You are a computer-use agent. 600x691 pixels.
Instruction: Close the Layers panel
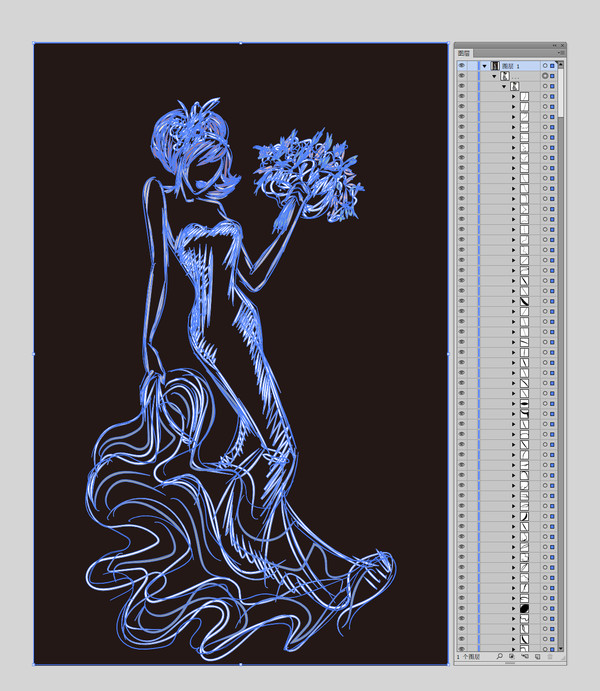[562, 45]
